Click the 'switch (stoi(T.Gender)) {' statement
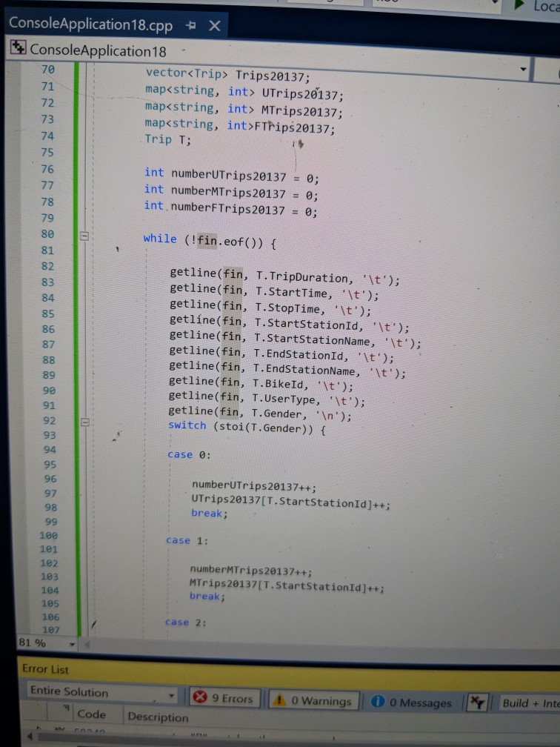The width and height of the screenshot is (560, 747). point(247,428)
